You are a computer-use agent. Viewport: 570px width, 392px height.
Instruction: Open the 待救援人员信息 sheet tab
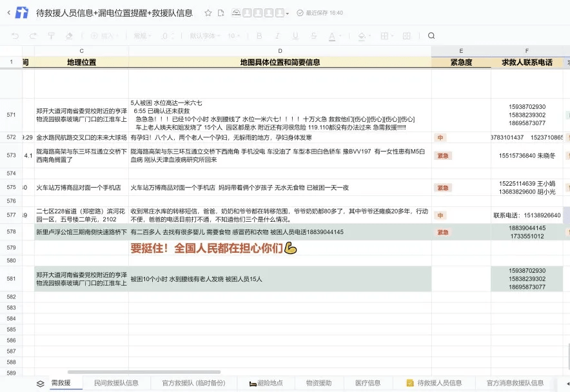pyautogui.click(x=435, y=383)
